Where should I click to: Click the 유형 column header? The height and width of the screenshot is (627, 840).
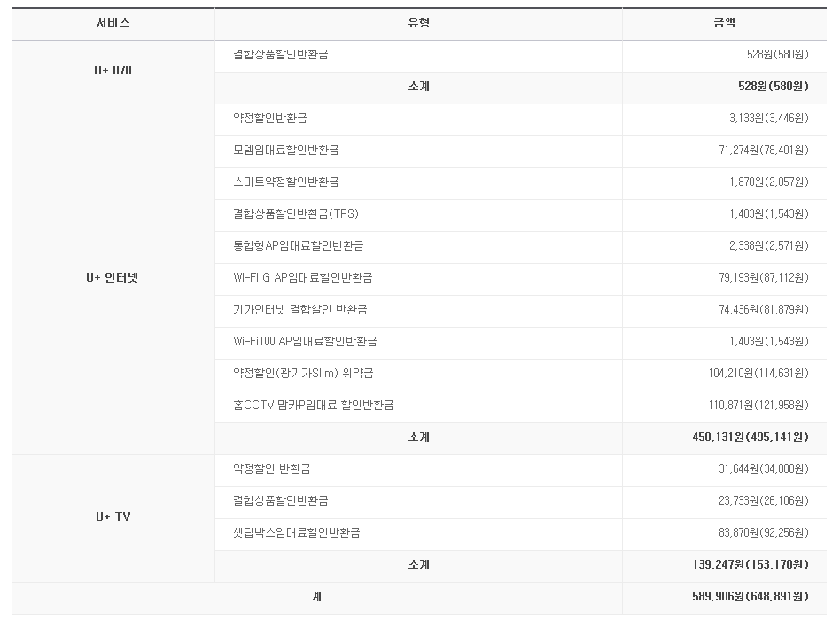click(418, 24)
